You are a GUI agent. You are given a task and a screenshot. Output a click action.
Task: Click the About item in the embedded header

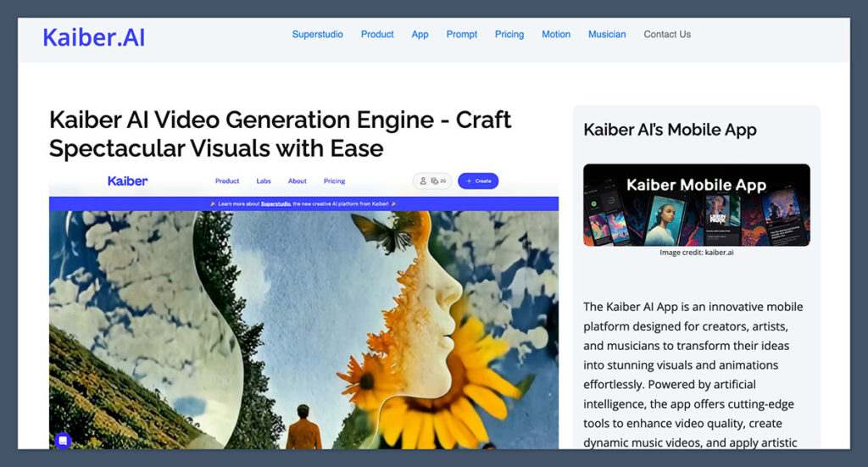pyautogui.click(x=298, y=181)
